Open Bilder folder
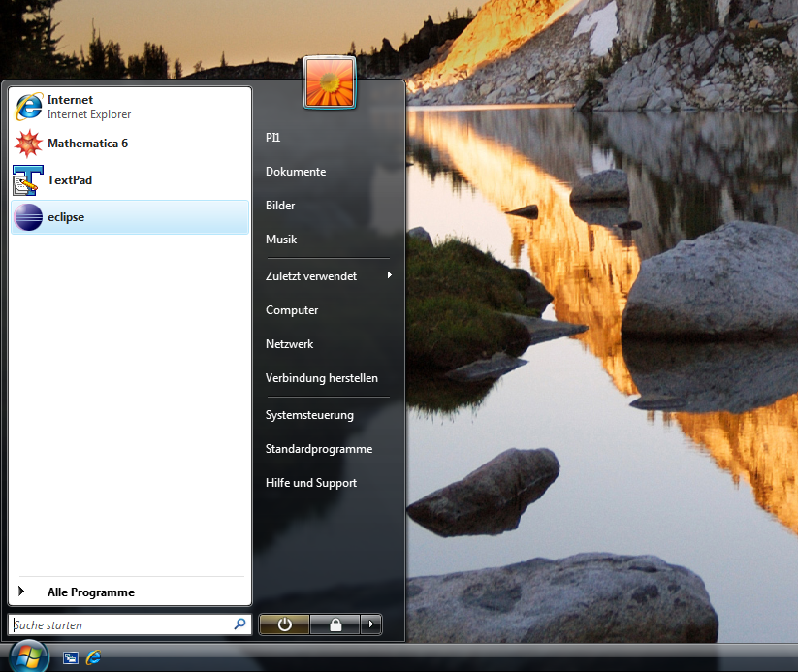The image size is (798, 672). pos(280,206)
